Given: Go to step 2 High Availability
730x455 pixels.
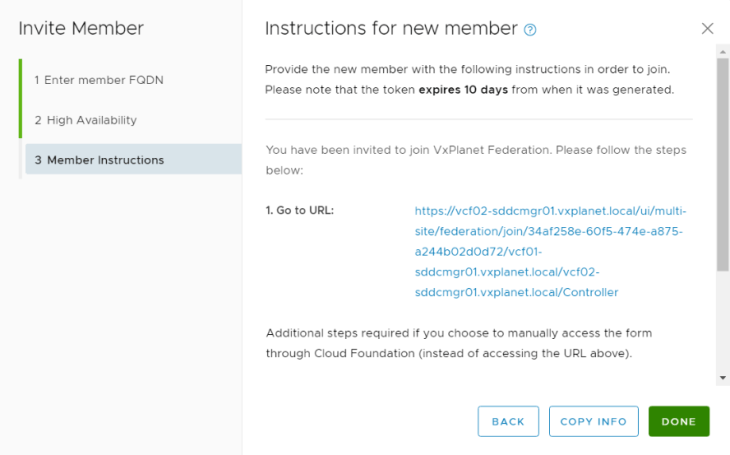Looking at the screenshot, I should pos(86,120).
